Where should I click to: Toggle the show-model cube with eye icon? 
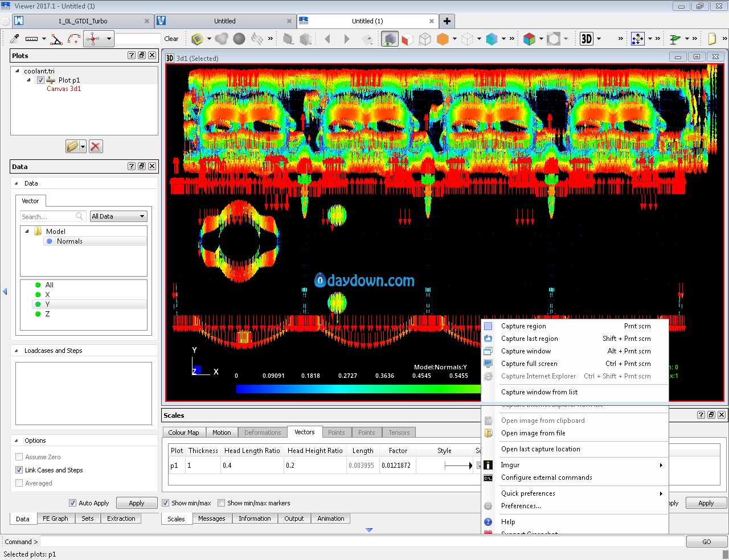(x=390, y=39)
